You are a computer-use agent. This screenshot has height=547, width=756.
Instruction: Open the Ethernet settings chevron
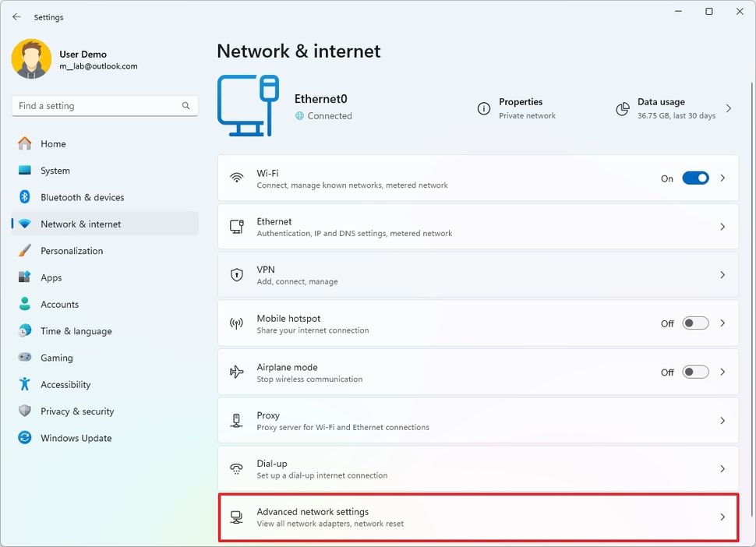pos(722,226)
